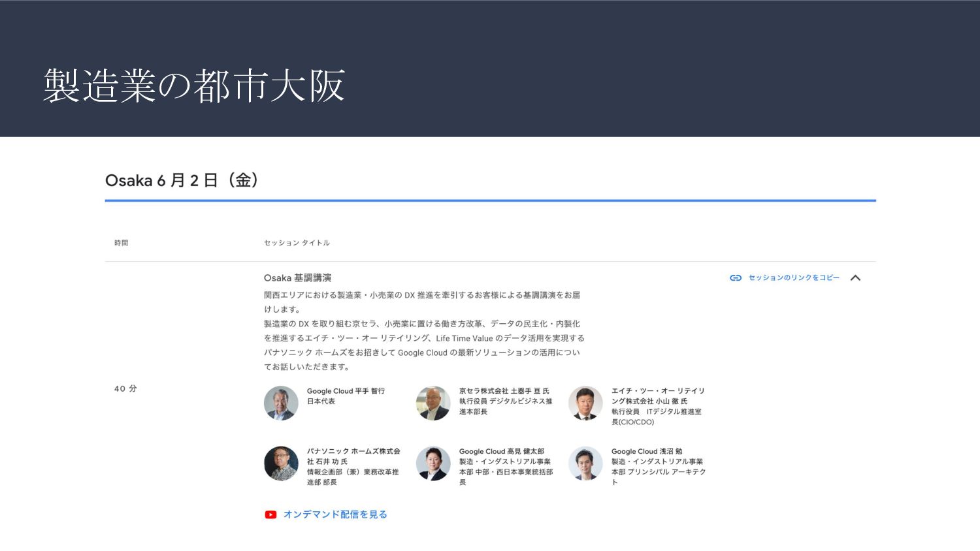The height and width of the screenshot is (551, 980).
Task: Click the name text Google Cloud 浅沼 勉
Action: click(647, 451)
